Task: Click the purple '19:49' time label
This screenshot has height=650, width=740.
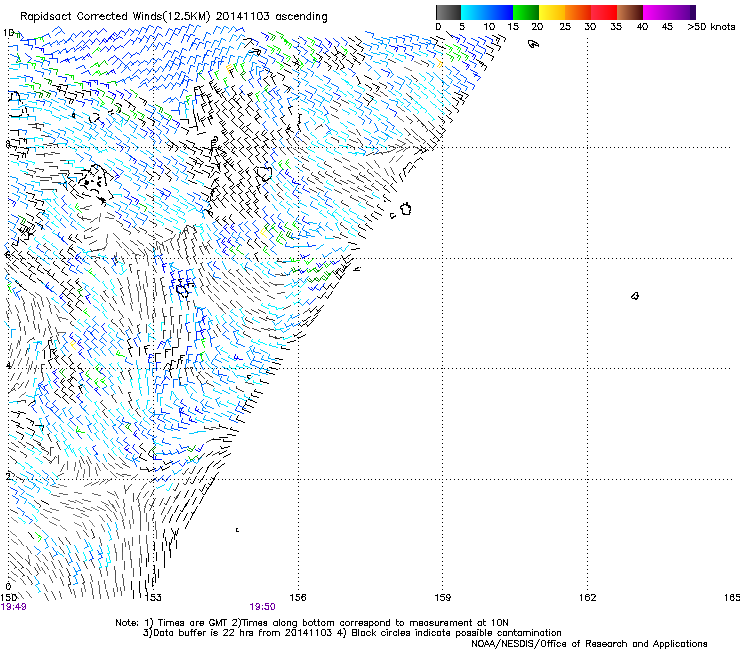Action: pos(13,607)
